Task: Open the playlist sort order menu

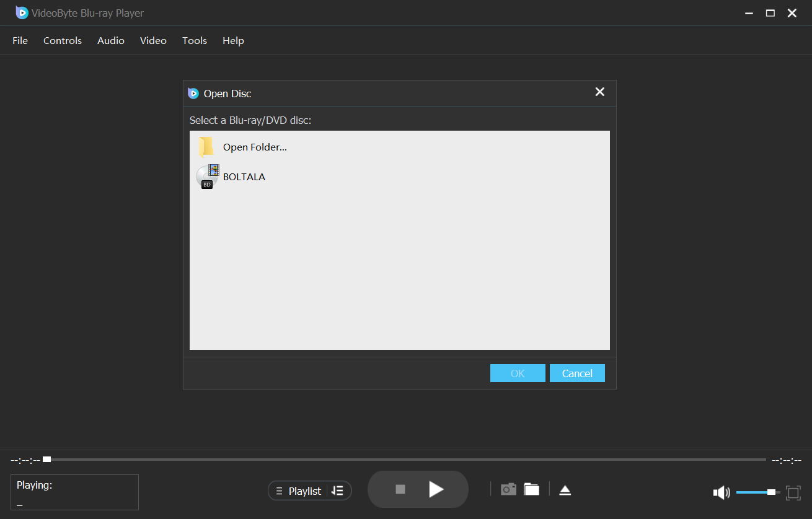Action: tap(338, 490)
